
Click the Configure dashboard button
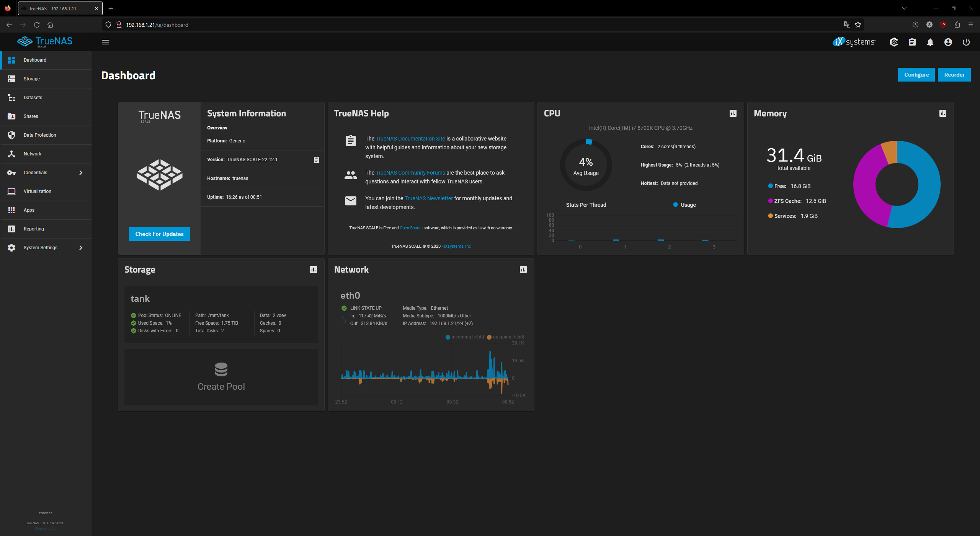pos(916,75)
